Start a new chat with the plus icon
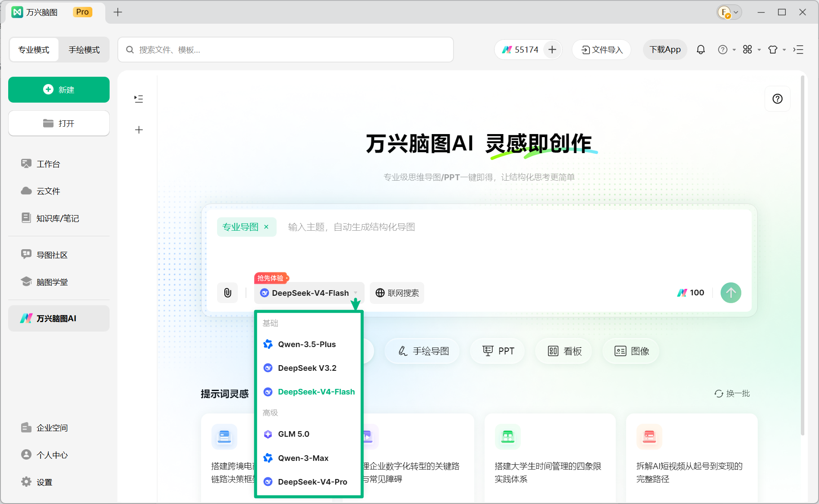The width and height of the screenshot is (819, 504). coord(139,130)
